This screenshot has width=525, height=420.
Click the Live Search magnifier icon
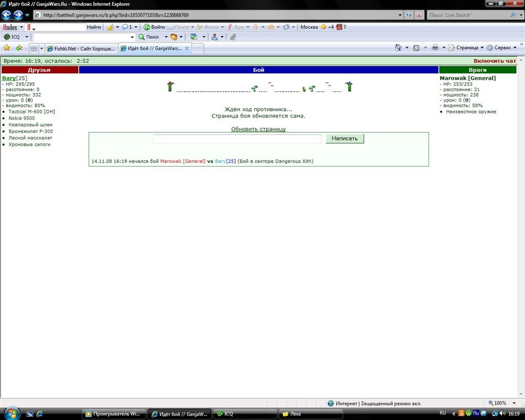[513, 15]
